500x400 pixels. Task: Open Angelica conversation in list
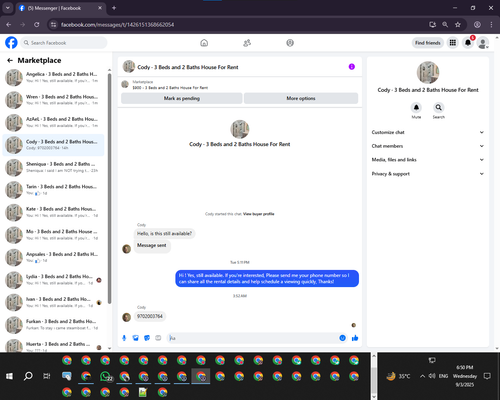[x=53, y=77]
